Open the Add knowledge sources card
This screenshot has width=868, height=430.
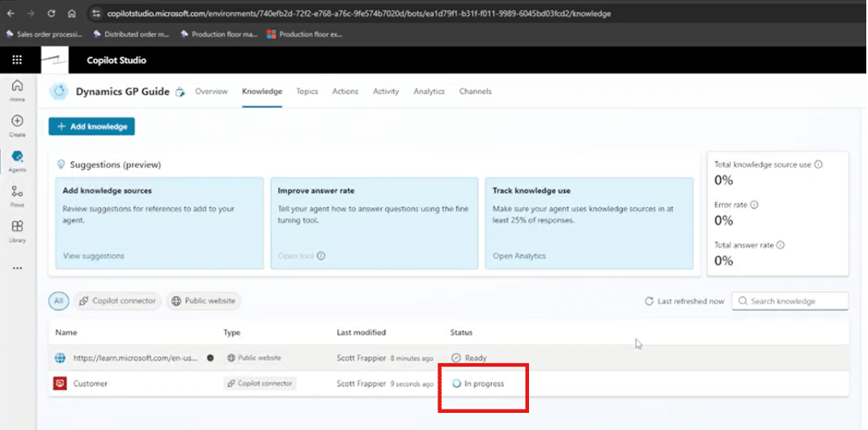[x=160, y=224]
